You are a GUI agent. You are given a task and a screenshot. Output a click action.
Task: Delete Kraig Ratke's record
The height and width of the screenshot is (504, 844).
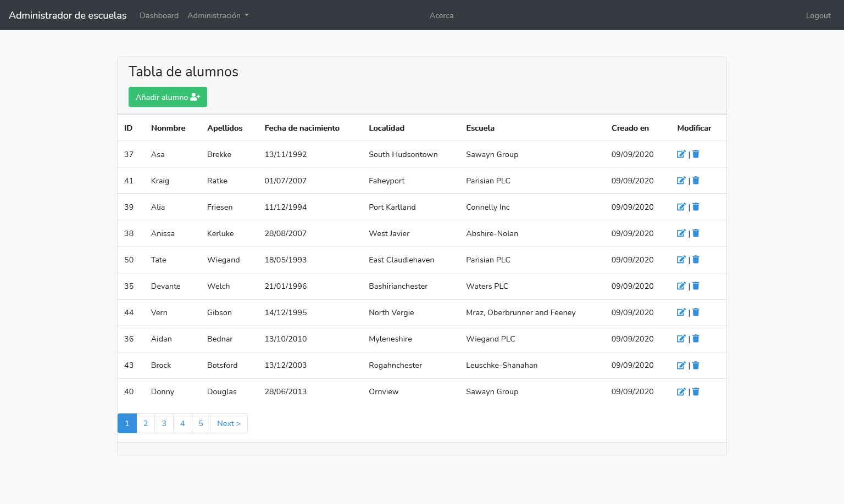click(x=696, y=181)
